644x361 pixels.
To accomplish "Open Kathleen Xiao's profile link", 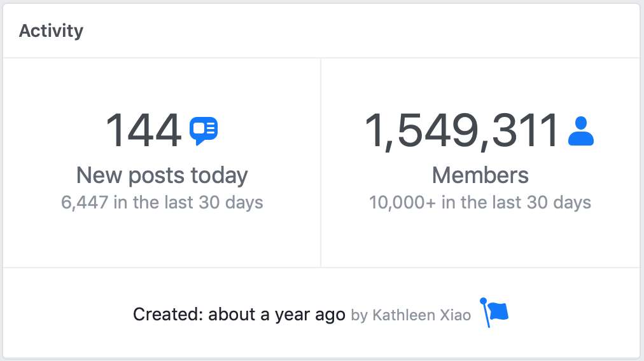I will (x=421, y=315).
